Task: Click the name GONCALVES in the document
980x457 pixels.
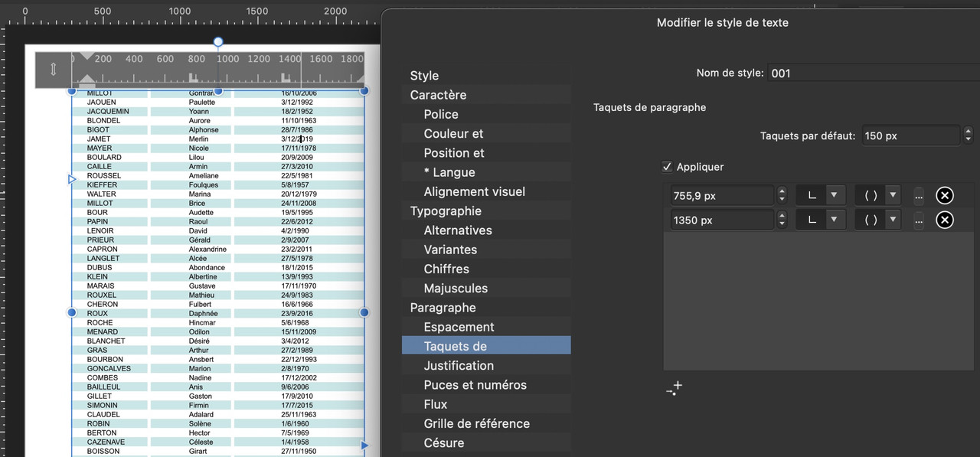Action: [x=109, y=368]
